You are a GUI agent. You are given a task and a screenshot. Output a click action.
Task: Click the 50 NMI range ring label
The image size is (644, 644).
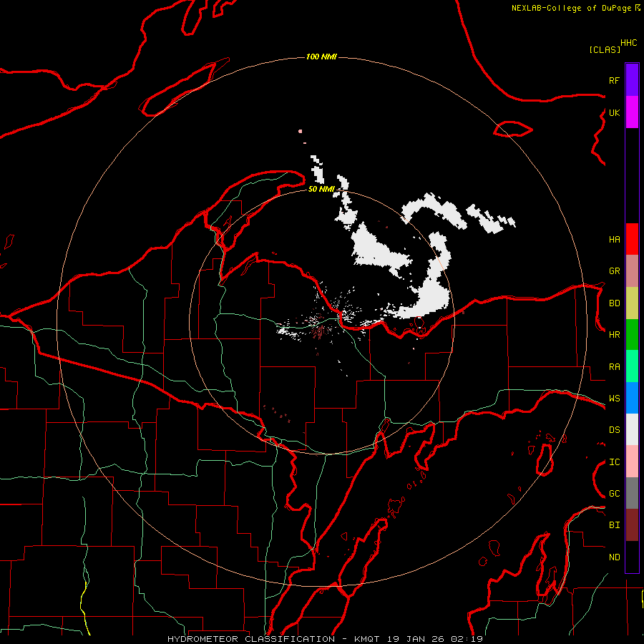[321, 189]
